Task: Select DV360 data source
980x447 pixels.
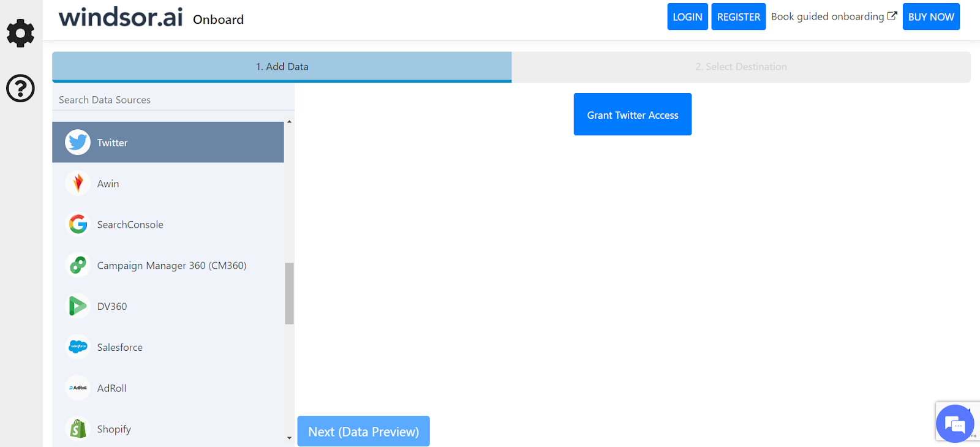Action: [168, 306]
